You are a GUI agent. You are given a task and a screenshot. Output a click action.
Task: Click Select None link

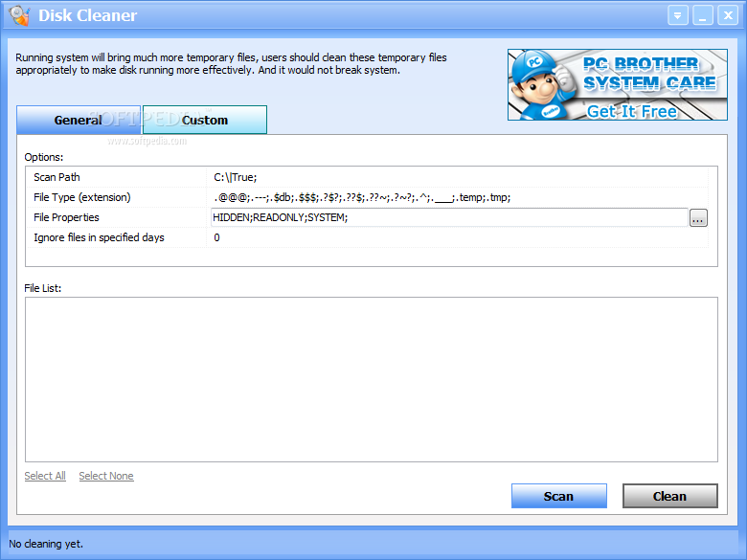(x=106, y=476)
